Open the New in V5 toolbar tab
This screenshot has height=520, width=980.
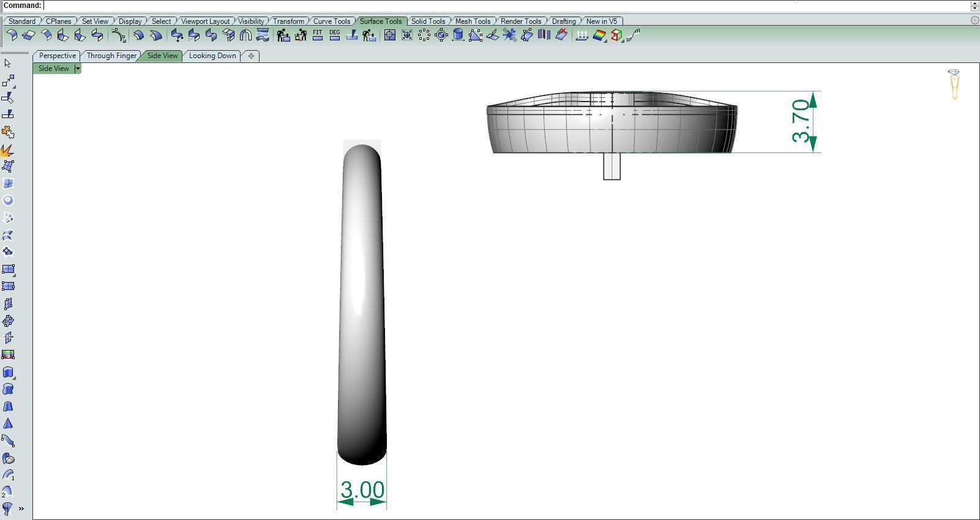(x=602, y=21)
